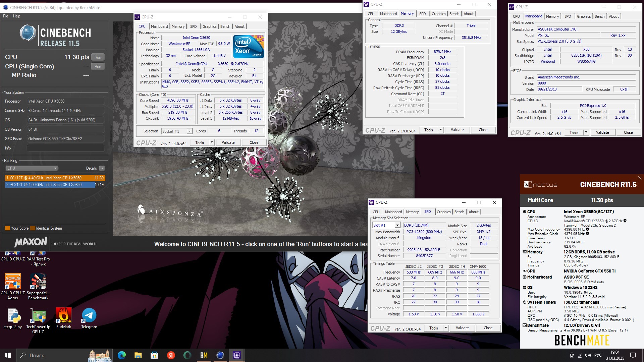644x362 pixels.
Task: Open File Explorer from the taskbar
Action: tap(138, 355)
